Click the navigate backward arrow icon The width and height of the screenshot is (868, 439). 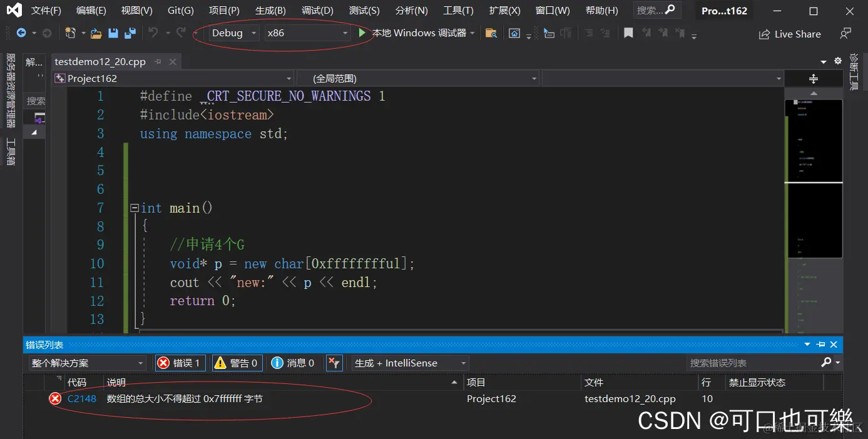(x=21, y=33)
